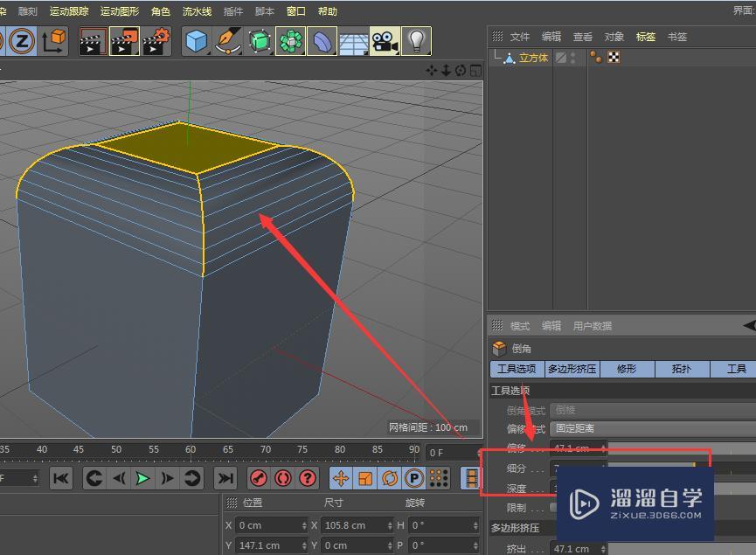
Task: Open the 倒角模式 dropdown
Action: (x=653, y=410)
